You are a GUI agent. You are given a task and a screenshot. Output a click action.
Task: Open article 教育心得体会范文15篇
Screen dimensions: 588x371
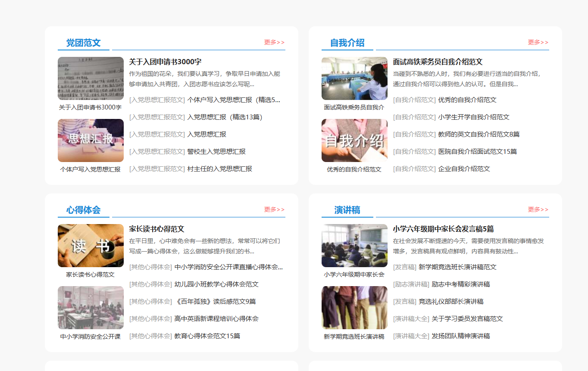[207, 336]
